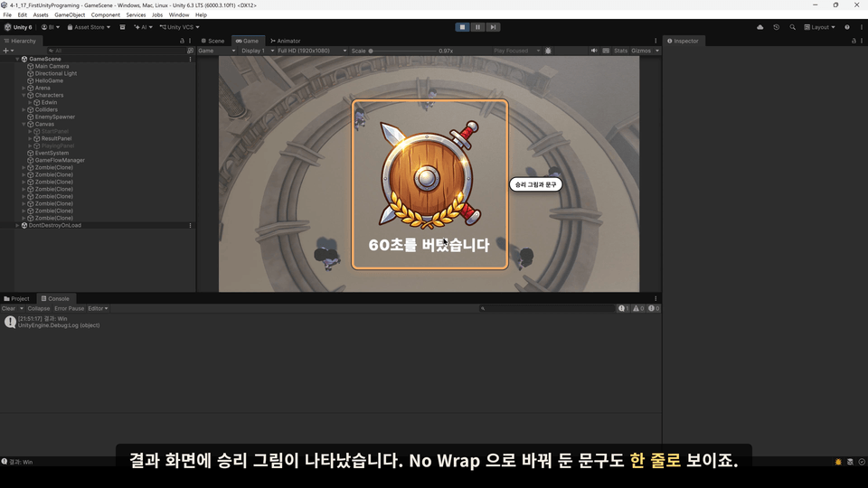868x488 pixels.
Task: Collapse the Canvas node
Action: pos(24,124)
